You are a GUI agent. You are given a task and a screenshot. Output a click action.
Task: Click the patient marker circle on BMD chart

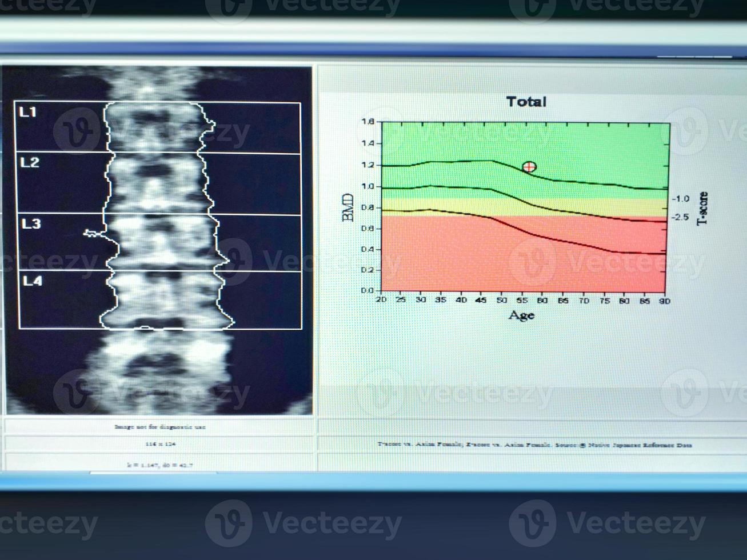tap(529, 167)
